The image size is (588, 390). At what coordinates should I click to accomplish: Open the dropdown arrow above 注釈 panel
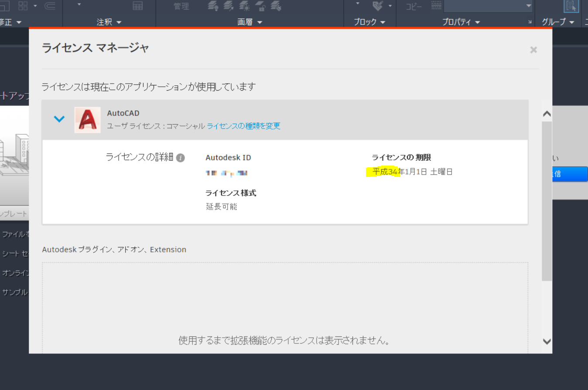pyautogui.click(x=79, y=4)
